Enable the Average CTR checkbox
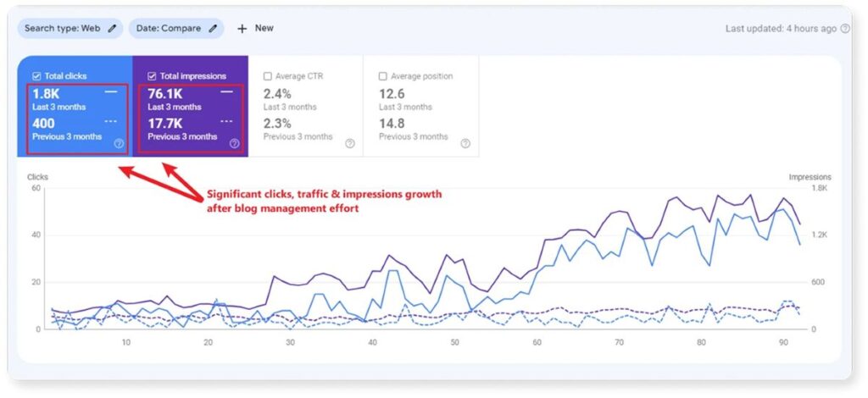Image resolution: width=868 pixels, height=398 pixels. [268, 76]
